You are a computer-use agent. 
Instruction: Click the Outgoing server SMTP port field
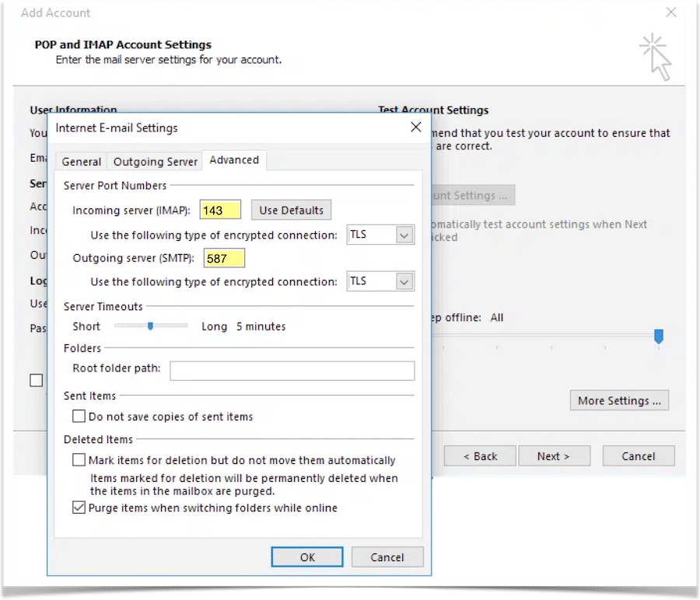click(224, 259)
